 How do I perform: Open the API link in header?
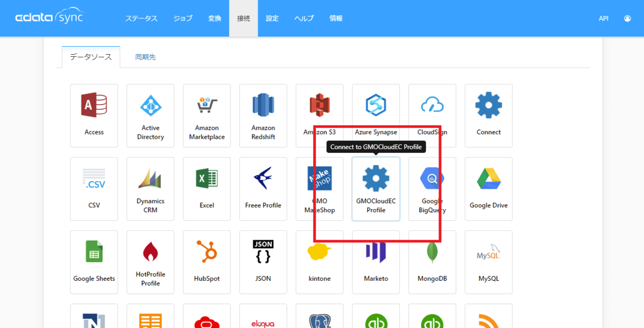604,18
